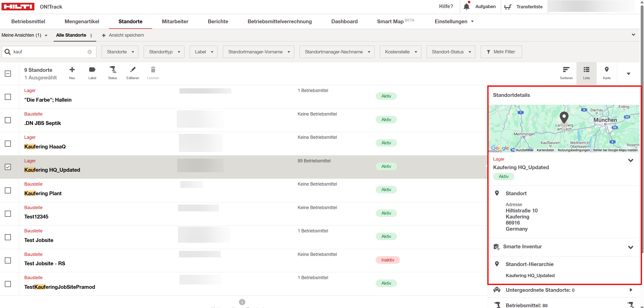
Task: Click the Label tag icon
Action: coord(92,70)
